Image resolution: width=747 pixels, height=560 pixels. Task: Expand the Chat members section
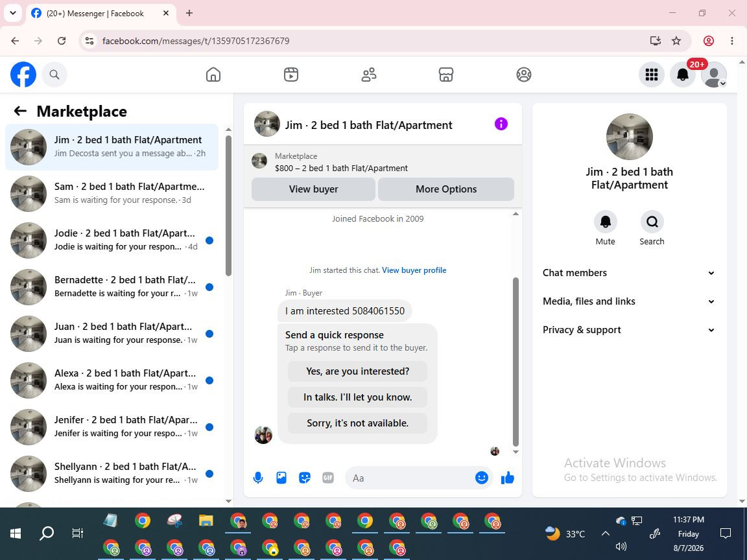click(630, 273)
